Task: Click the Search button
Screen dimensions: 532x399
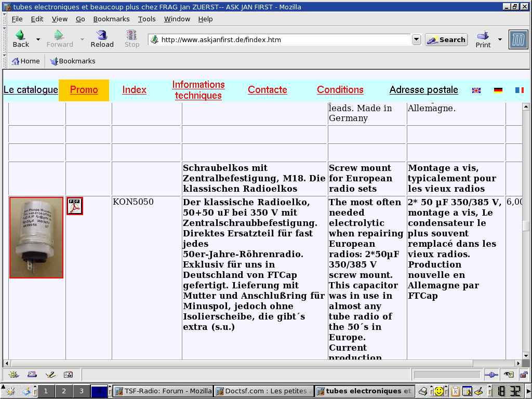Action: [446, 39]
